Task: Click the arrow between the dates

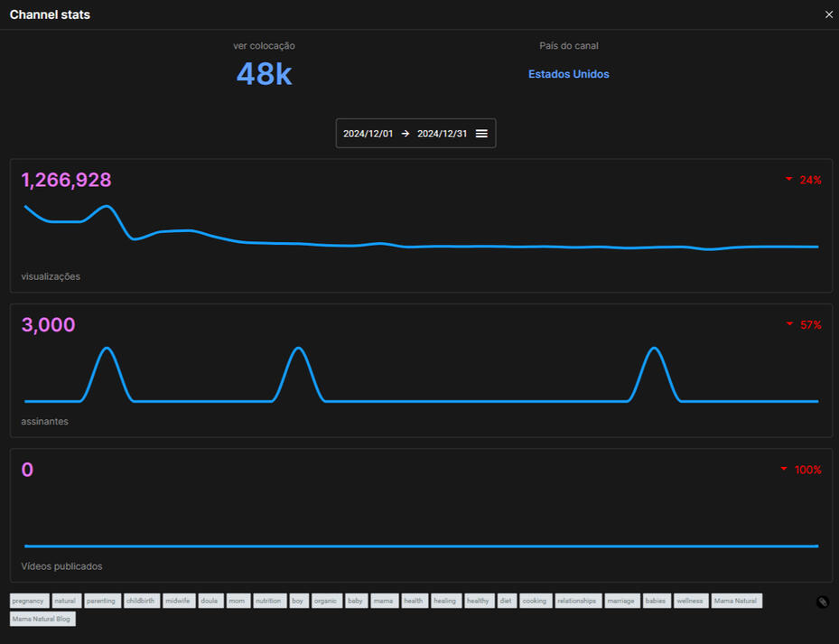Action: [406, 134]
